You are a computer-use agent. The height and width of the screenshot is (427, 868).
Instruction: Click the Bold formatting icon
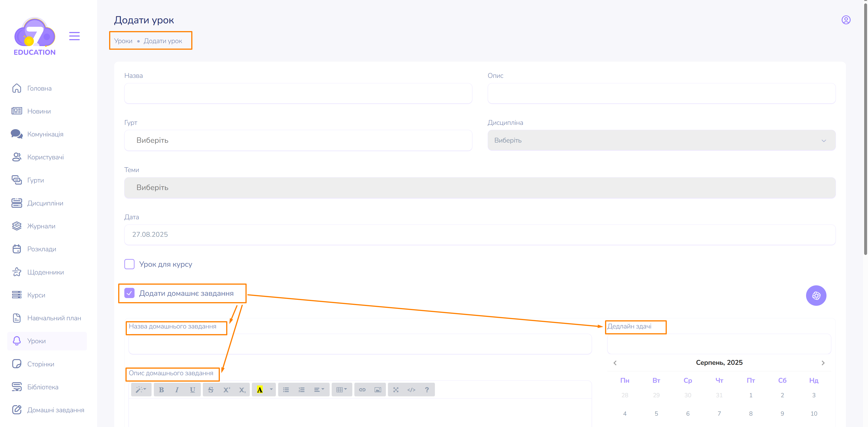[161, 390]
